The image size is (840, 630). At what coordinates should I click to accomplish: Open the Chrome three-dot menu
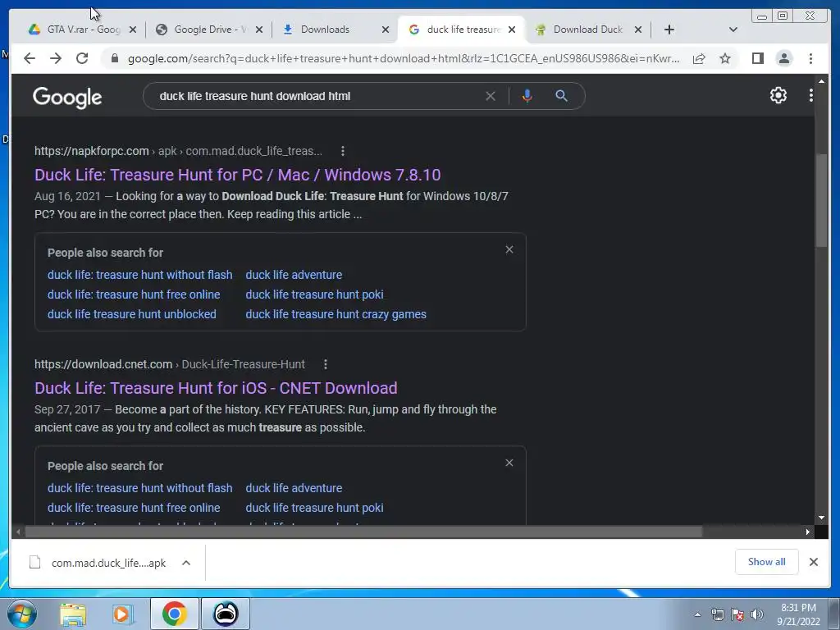(x=810, y=58)
